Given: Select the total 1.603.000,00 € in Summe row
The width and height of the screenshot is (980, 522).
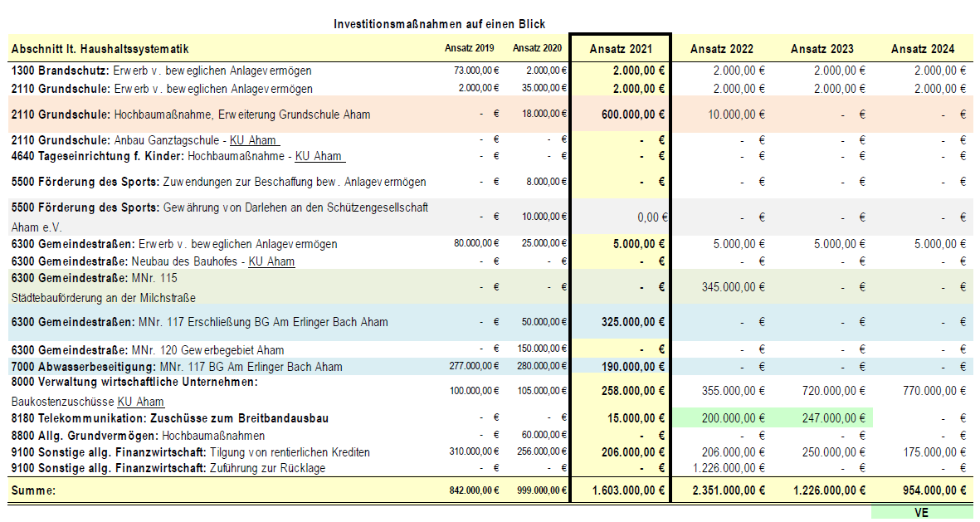Looking at the screenshot, I should tap(628, 490).
